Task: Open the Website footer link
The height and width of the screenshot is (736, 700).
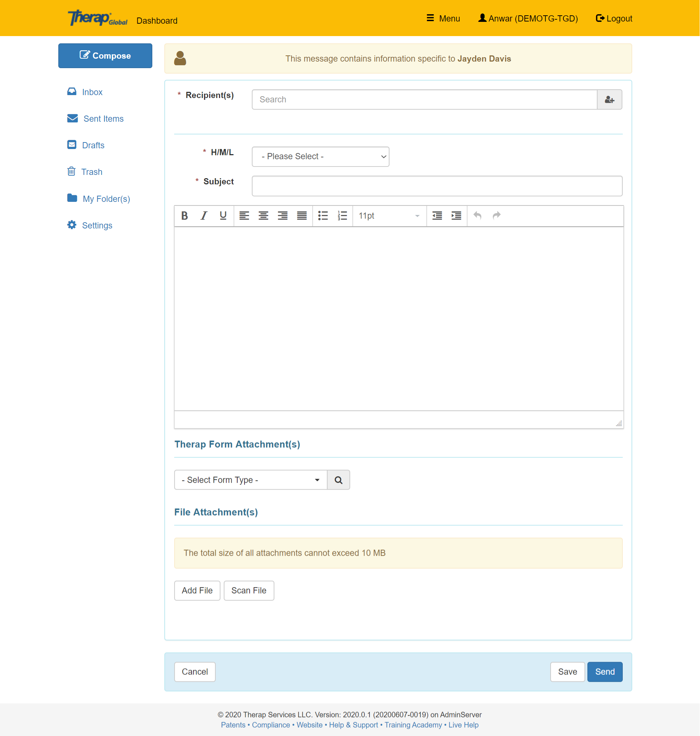Action: (x=309, y=725)
